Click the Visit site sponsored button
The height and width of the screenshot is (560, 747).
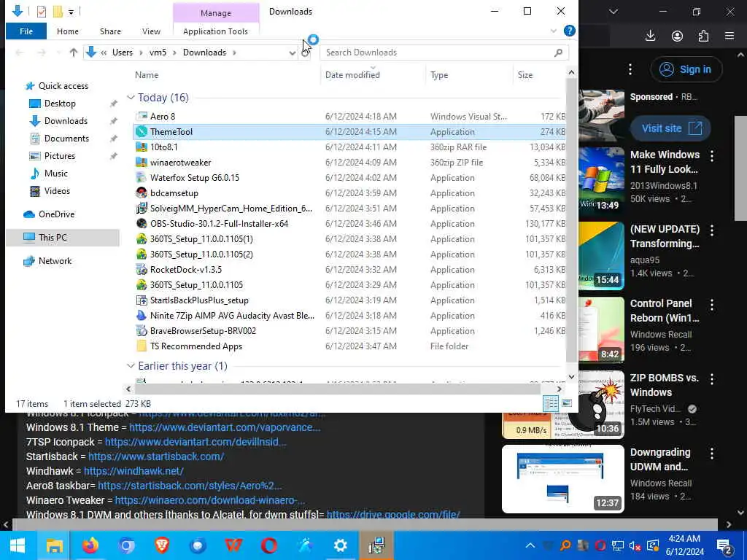tap(670, 128)
